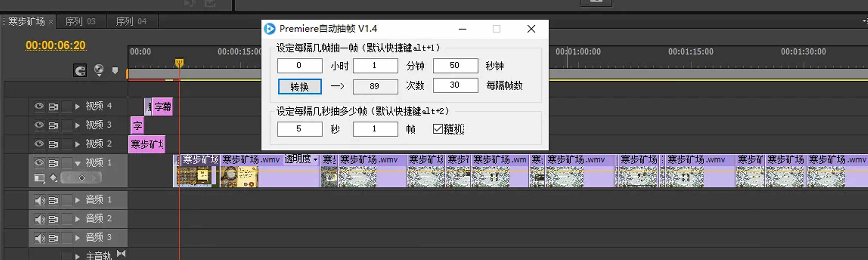
Task: Toggle track lock box on 音频 2
Action: coord(67,219)
